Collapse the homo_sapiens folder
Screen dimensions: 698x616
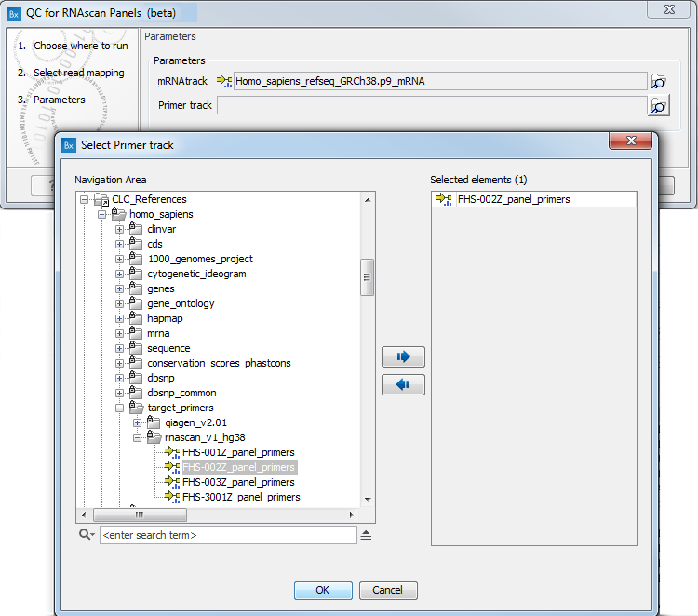pos(102,215)
